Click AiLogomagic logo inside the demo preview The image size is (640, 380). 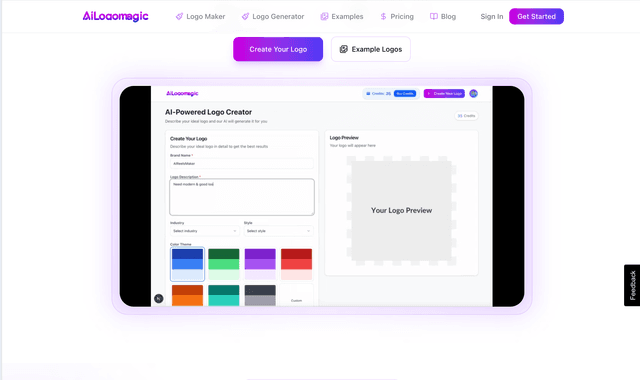[182, 93]
